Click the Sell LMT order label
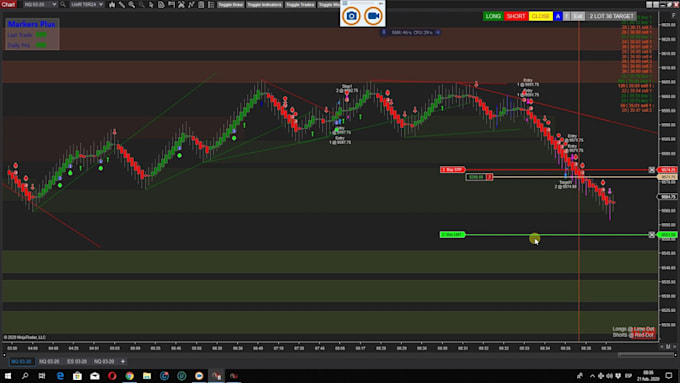This screenshot has width=680, height=383. coord(452,235)
